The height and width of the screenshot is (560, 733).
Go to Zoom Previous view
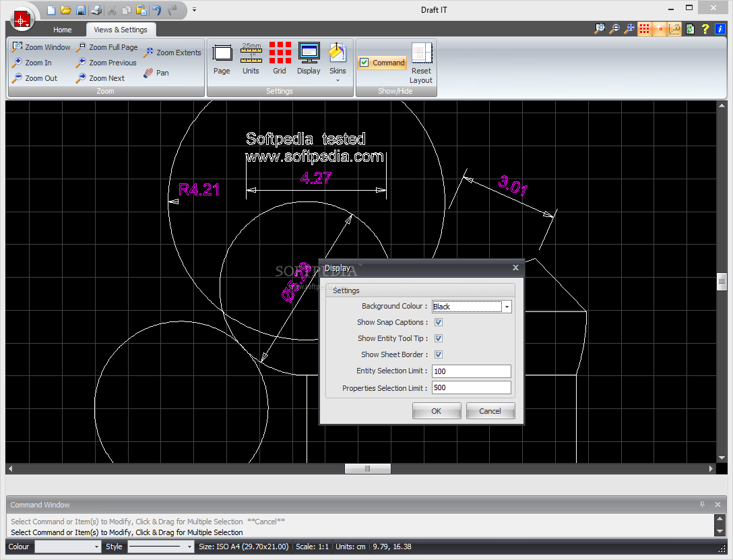(106, 63)
